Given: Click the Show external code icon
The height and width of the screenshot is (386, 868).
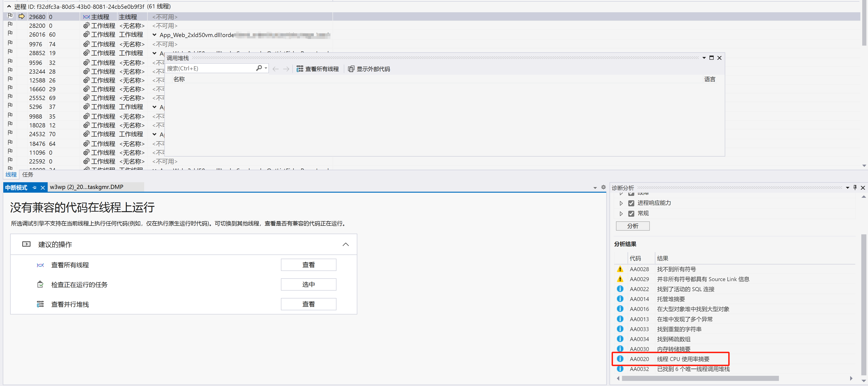Looking at the screenshot, I should 351,69.
